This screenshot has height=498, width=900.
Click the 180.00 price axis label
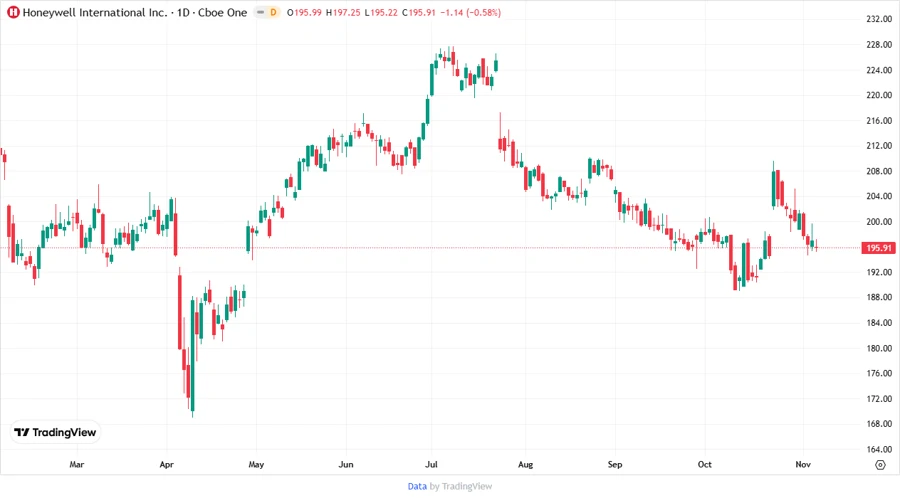[879, 348]
